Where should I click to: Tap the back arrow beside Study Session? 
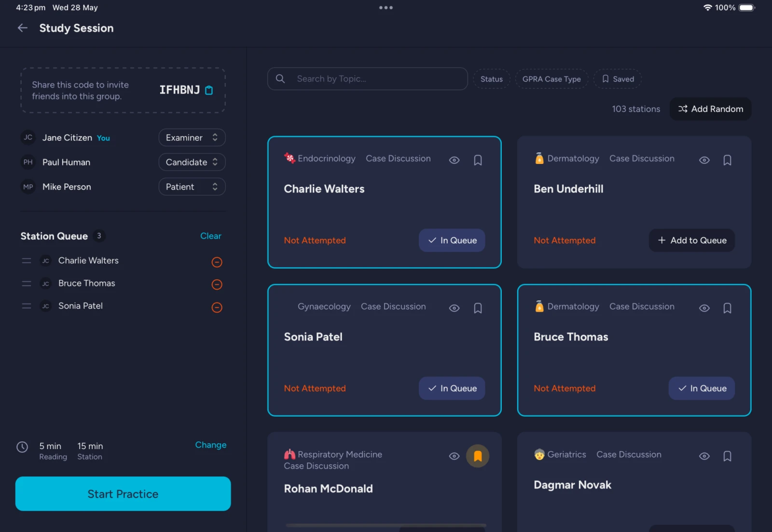coord(22,28)
